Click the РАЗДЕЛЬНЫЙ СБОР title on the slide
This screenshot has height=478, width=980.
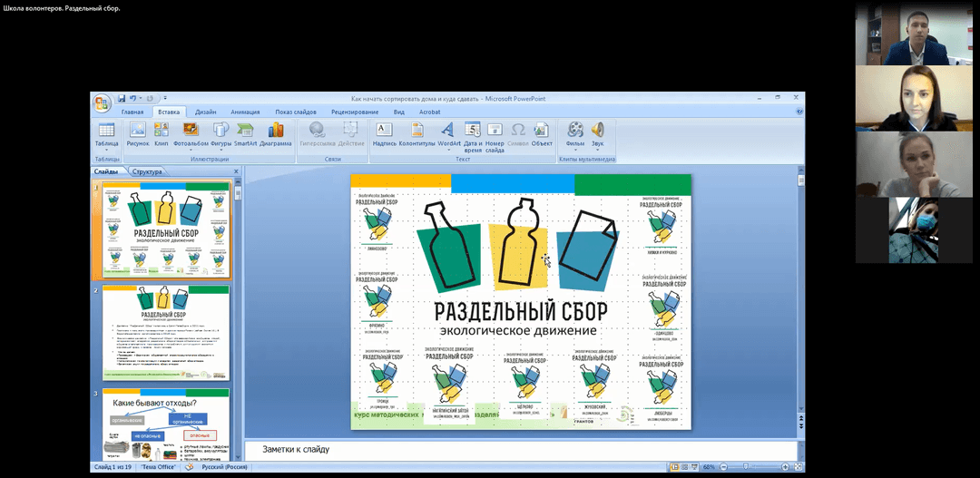click(x=521, y=311)
